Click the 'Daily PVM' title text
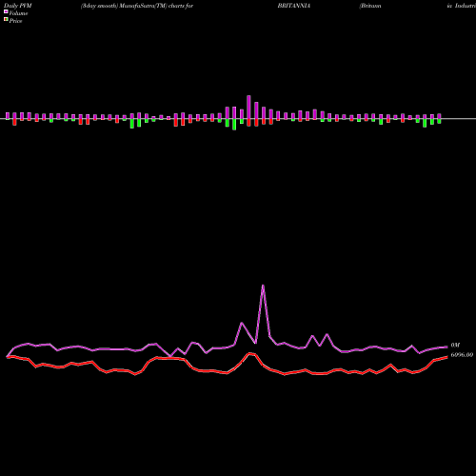 [x=18, y=6]
